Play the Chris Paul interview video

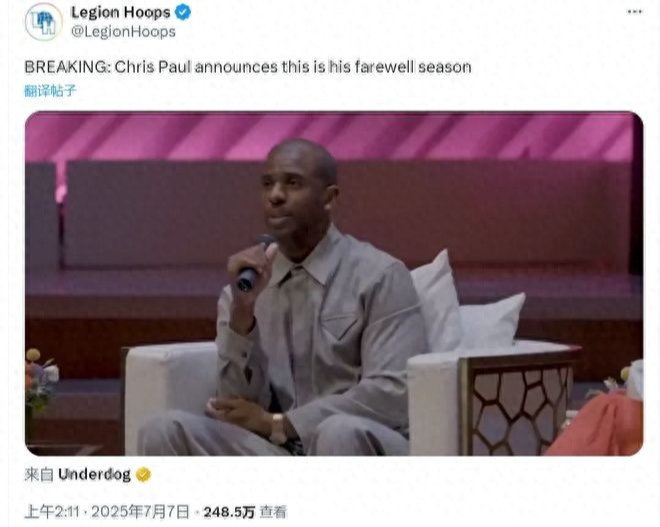click(x=334, y=283)
